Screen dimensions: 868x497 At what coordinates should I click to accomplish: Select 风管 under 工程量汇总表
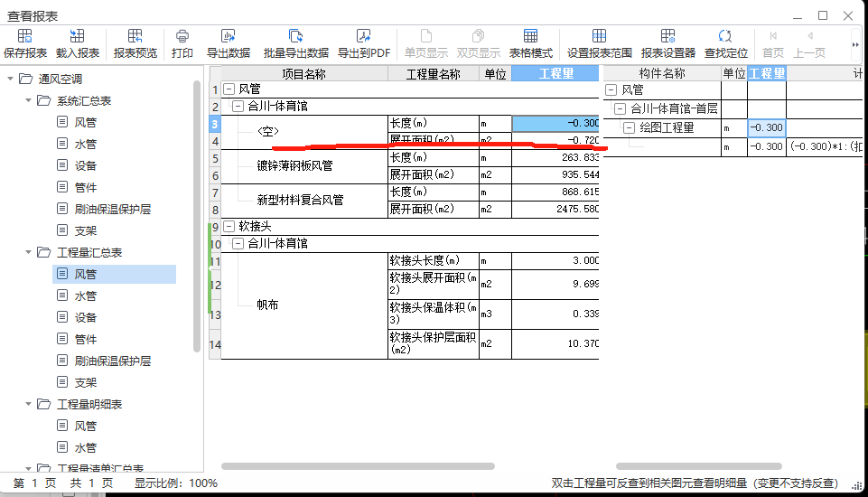tap(114, 275)
